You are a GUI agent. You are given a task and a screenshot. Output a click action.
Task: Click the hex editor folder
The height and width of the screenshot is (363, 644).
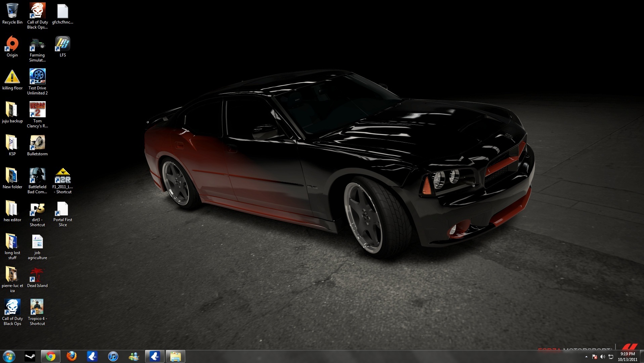click(12, 211)
